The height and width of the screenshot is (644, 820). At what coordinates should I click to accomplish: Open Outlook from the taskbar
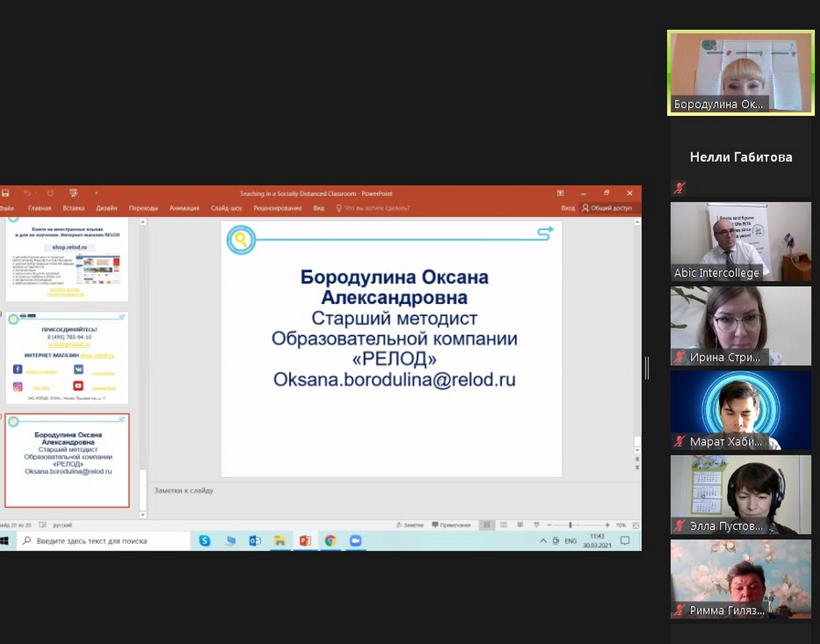(255, 541)
